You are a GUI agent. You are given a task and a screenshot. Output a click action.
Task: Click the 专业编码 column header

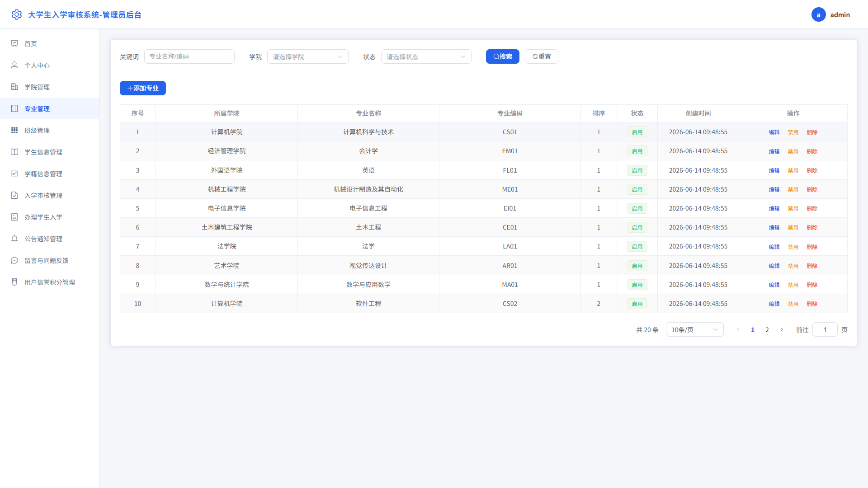point(509,113)
